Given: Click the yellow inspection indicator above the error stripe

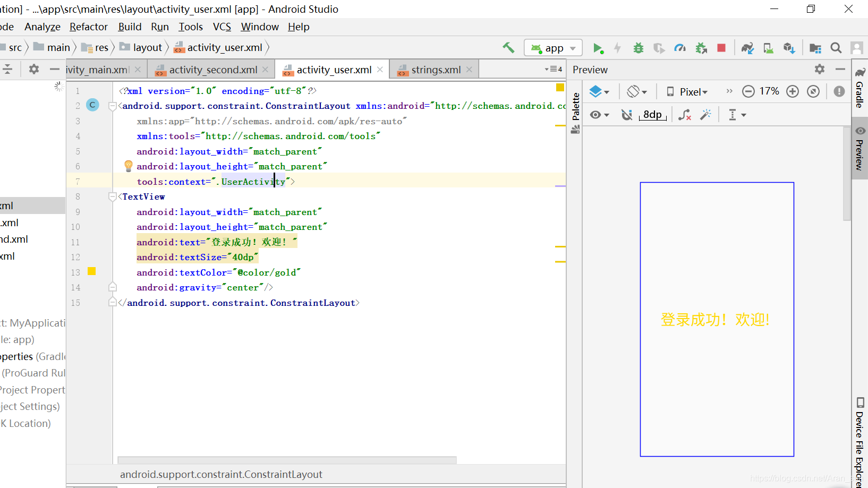Looking at the screenshot, I should click(560, 87).
